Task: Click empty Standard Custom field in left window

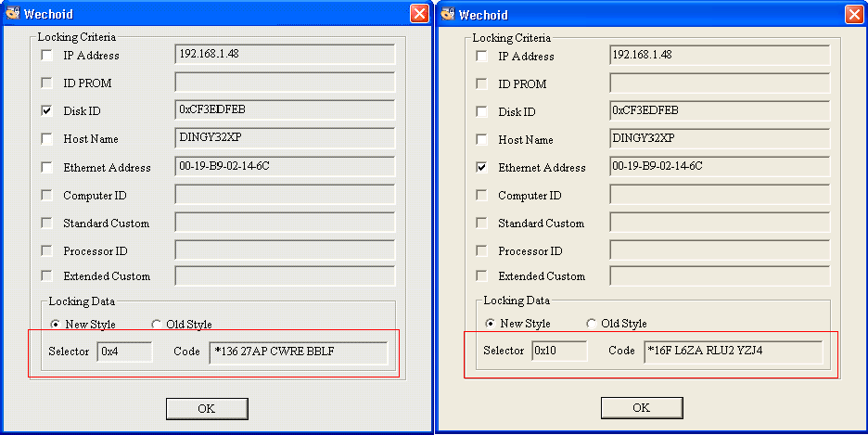Action: point(285,222)
